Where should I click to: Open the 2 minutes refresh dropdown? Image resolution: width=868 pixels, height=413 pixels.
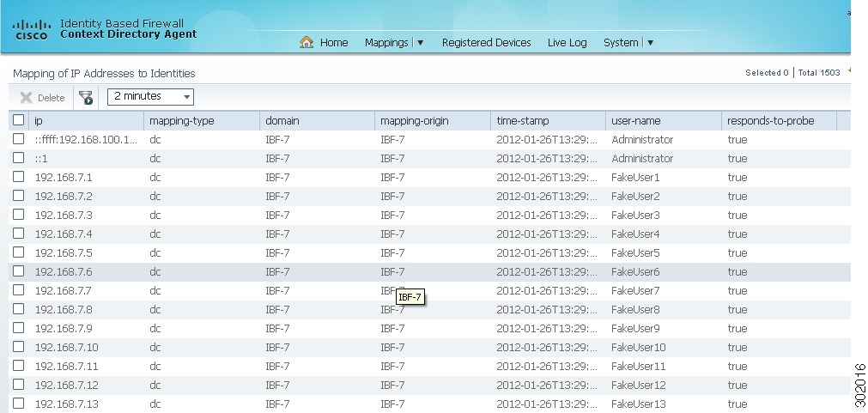tap(150, 97)
